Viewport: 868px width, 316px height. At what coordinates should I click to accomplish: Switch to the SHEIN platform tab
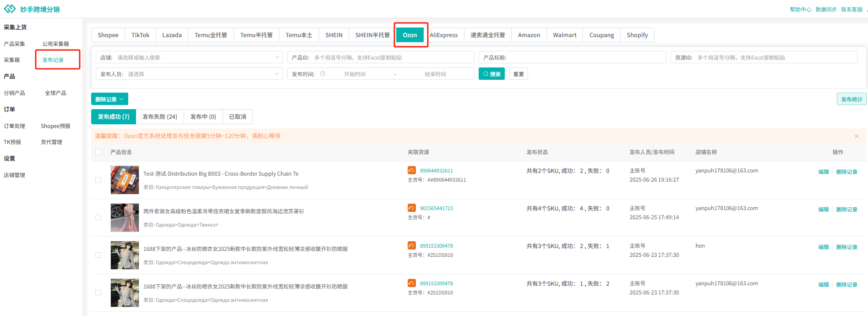coord(334,35)
